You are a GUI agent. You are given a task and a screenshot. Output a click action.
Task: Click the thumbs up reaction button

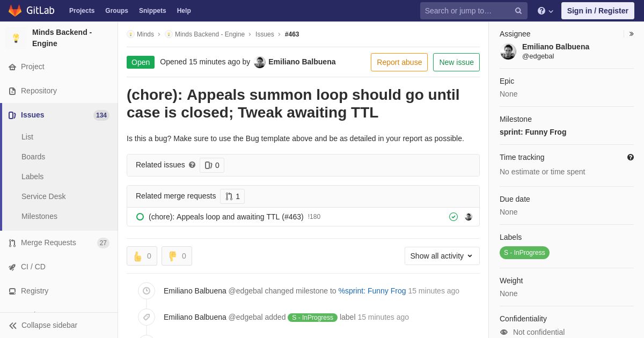pyautogui.click(x=142, y=256)
